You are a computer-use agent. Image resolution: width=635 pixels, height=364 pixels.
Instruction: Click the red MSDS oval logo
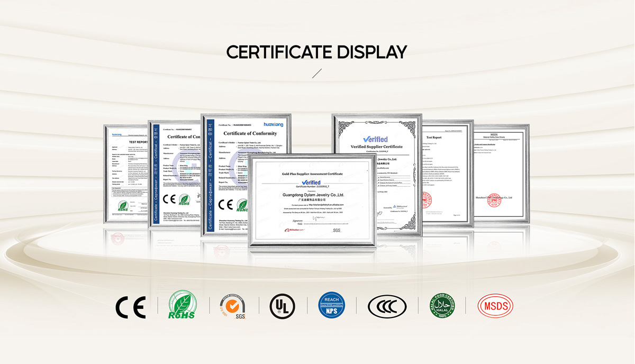pos(495,306)
